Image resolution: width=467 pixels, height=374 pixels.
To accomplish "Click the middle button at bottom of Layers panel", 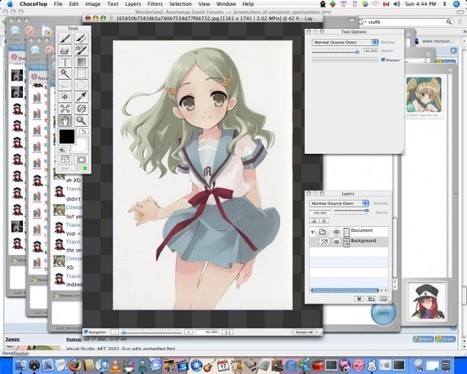I will [x=371, y=299].
